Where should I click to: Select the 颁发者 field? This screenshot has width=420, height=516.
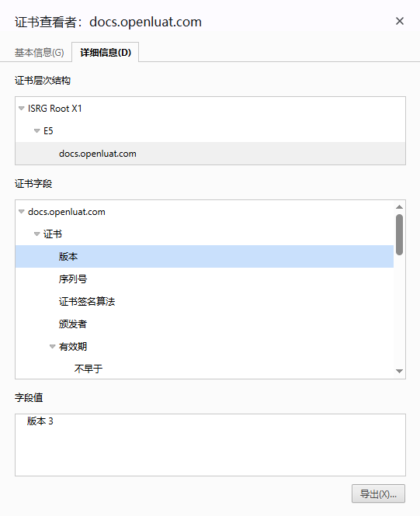(73, 324)
